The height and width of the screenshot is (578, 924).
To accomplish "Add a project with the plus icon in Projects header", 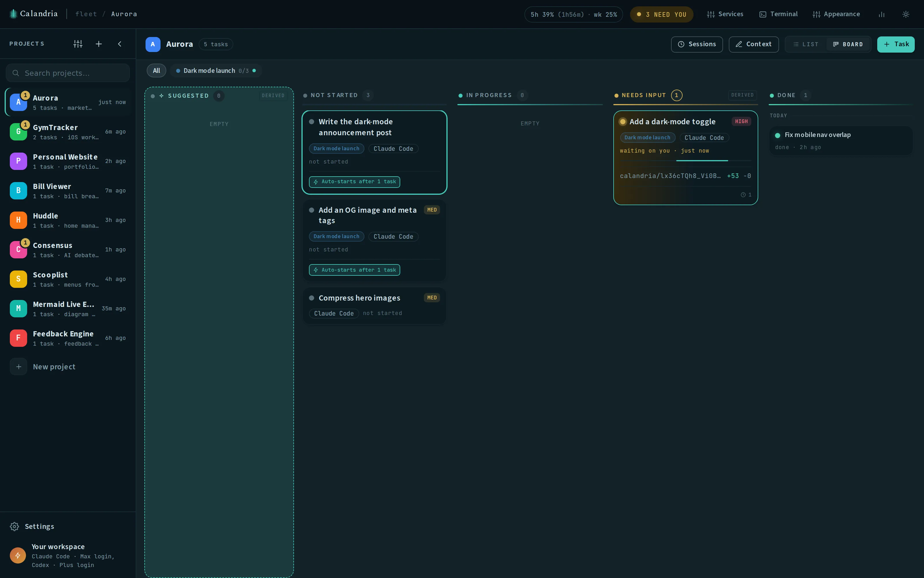I will (x=99, y=44).
